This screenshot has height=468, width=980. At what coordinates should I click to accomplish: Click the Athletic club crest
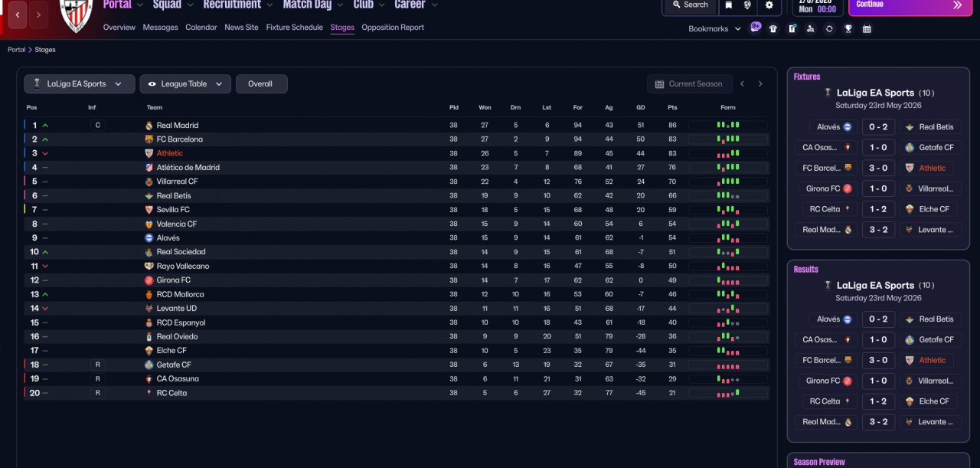point(76,15)
